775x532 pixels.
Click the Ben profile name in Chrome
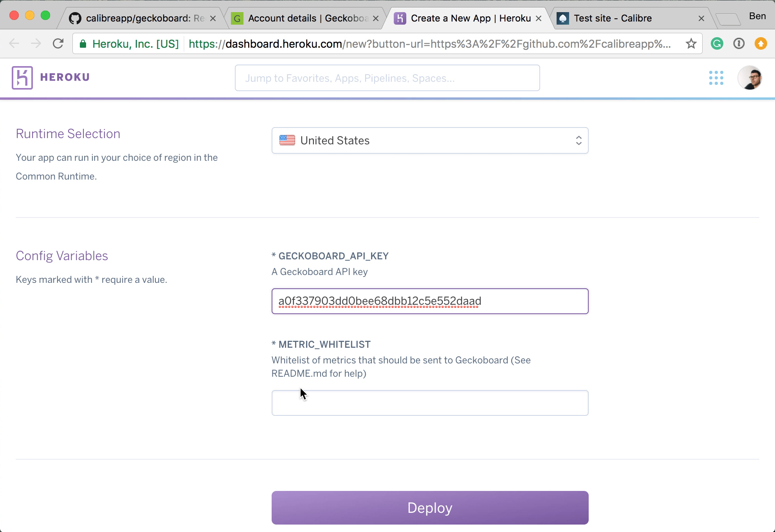[x=757, y=16]
